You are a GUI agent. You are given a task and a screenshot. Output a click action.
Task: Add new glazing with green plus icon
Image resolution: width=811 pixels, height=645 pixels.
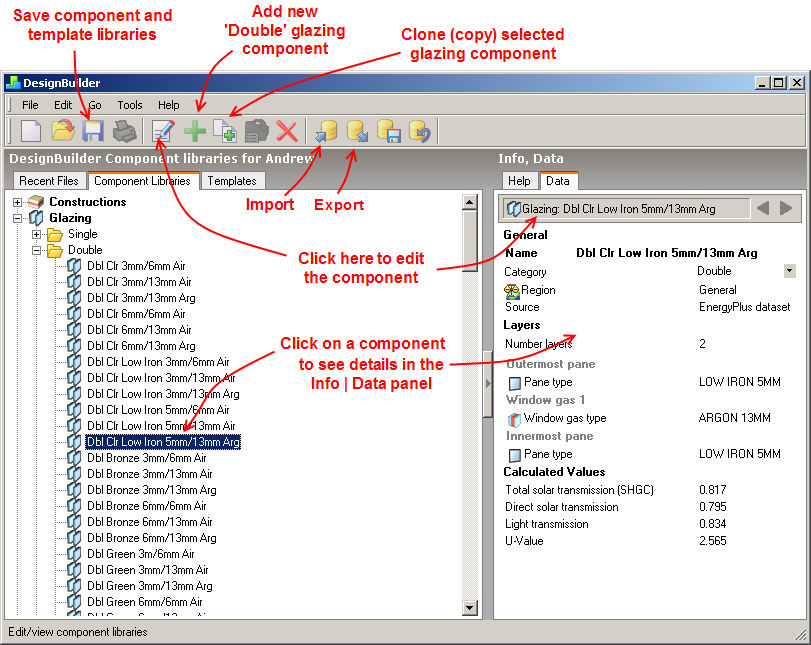[x=194, y=131]
